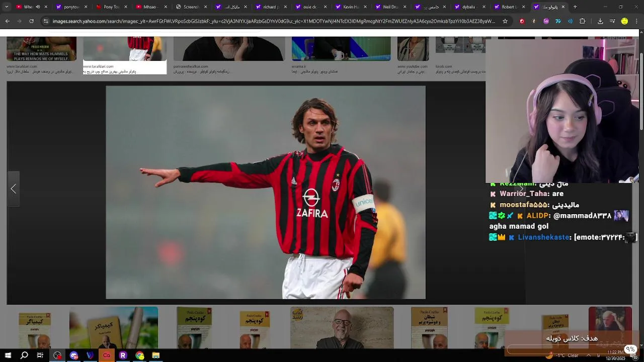The height and width of the screenshot is (362, 644).
Task: Open the parvaresheafkar.com source link
Action: click(191, 66)
